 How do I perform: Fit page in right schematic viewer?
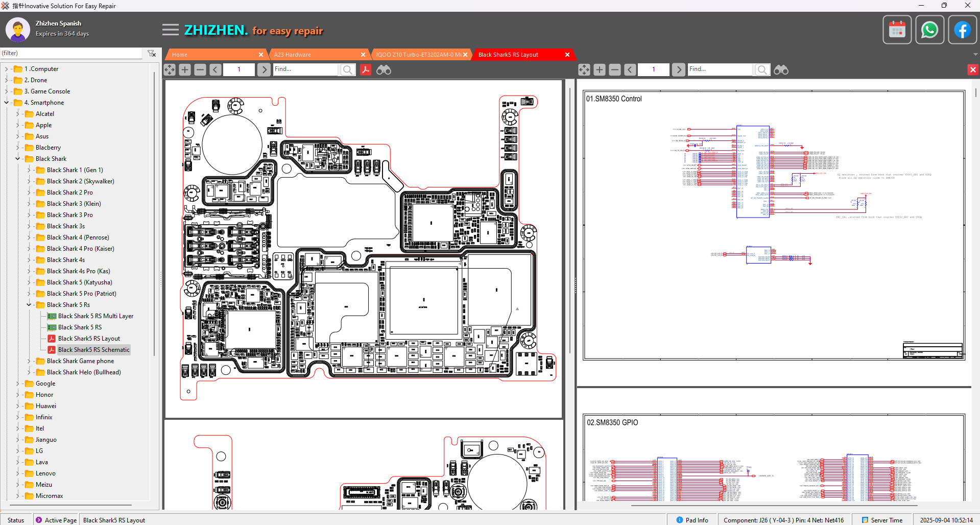[584, 69]
